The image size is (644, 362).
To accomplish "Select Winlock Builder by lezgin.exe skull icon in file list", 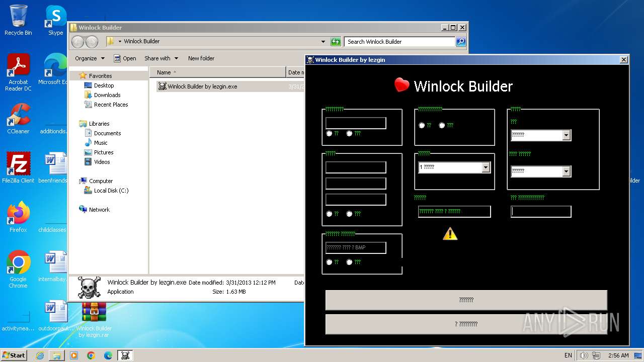I will [x=162, y=86].
